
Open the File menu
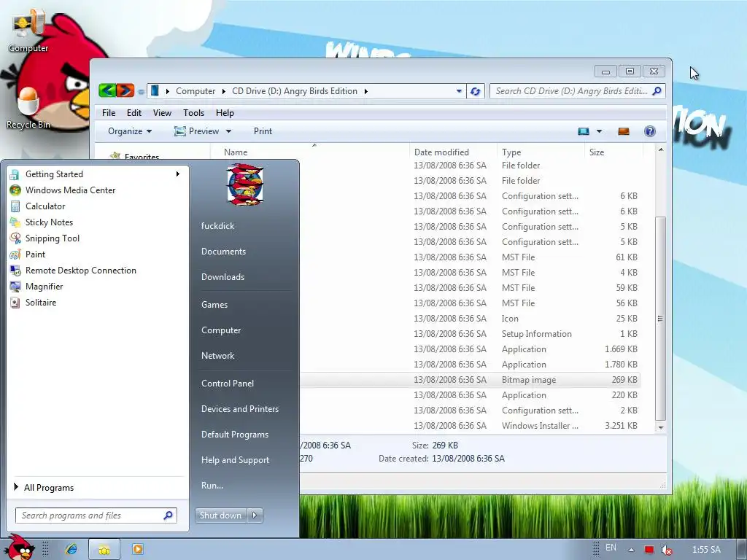(109, 113)
